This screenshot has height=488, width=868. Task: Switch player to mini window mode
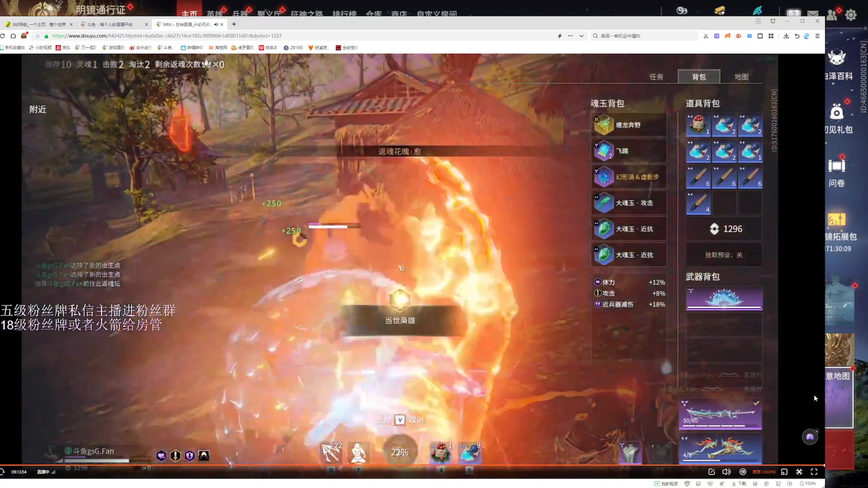pos(784,472)
